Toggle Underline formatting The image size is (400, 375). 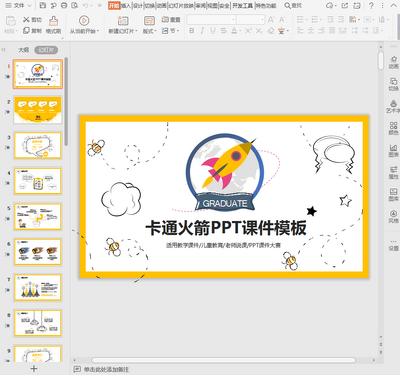pos(213,31)
